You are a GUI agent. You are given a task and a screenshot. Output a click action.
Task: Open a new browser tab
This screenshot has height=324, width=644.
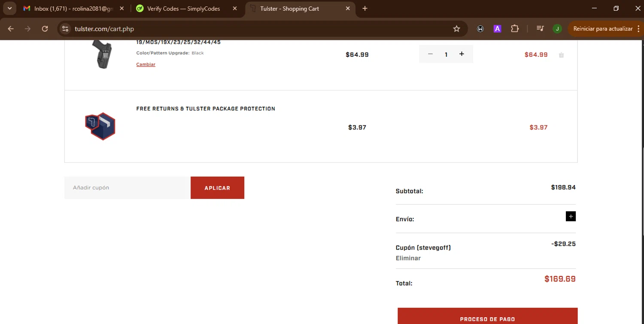click(365, 9)
